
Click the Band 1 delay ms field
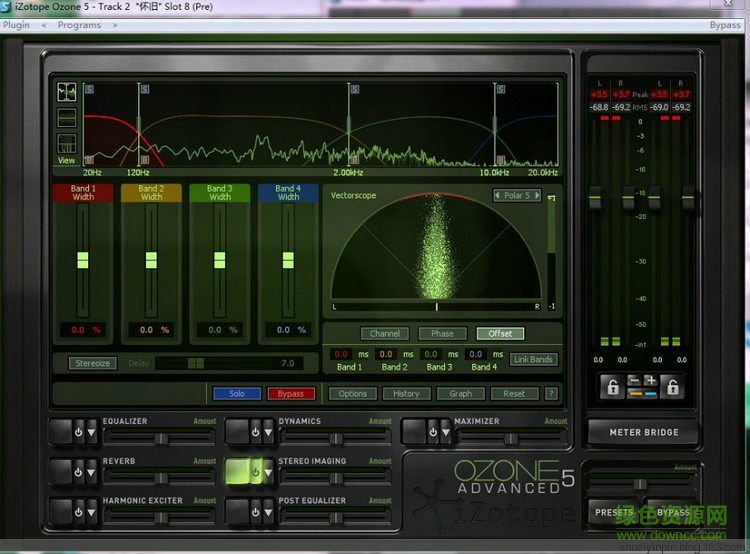341,354
